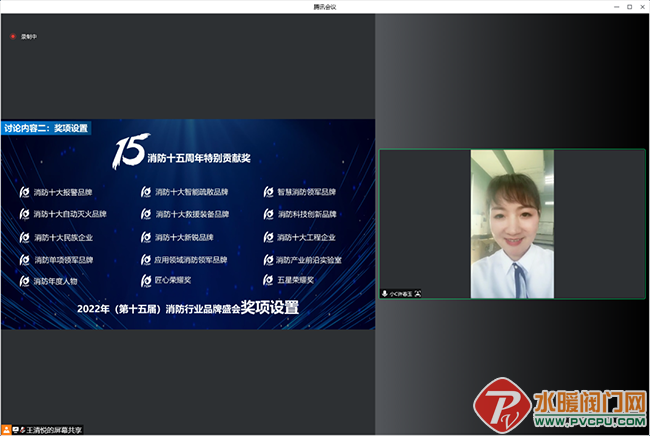This screenshot has width=650, height=436.
Task: Click the stylized 15 anniversary logo on the slide
Action: click(x=130, y=151)
